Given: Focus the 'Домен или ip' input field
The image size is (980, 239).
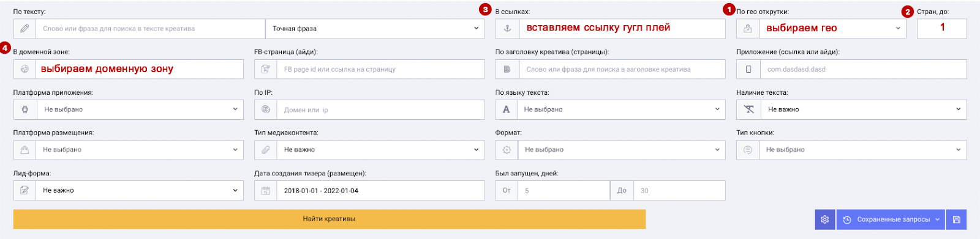Looking at the screenshot, I should click(x=381, y=109).
